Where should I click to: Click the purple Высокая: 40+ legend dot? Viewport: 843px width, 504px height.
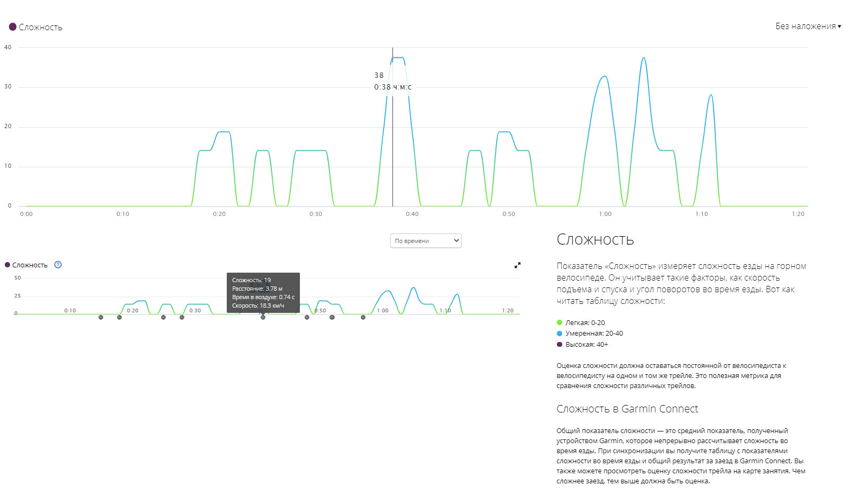(560, 345)
